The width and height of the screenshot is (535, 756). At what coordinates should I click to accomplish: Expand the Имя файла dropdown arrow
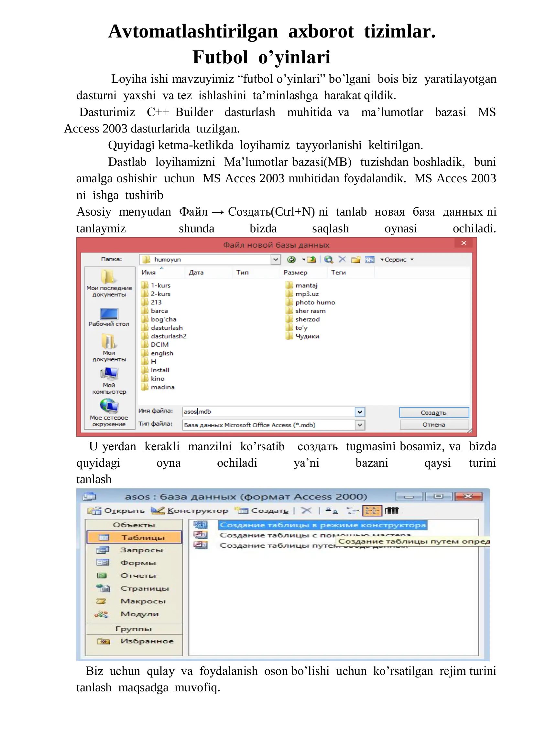[x=360, y=411]
